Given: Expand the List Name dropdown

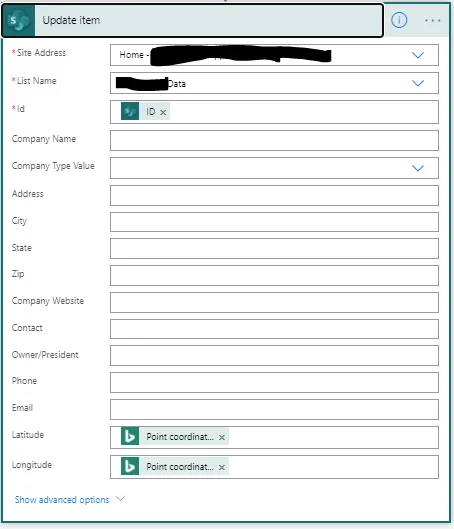Looking at the screenshot, I should pos(418,83).
